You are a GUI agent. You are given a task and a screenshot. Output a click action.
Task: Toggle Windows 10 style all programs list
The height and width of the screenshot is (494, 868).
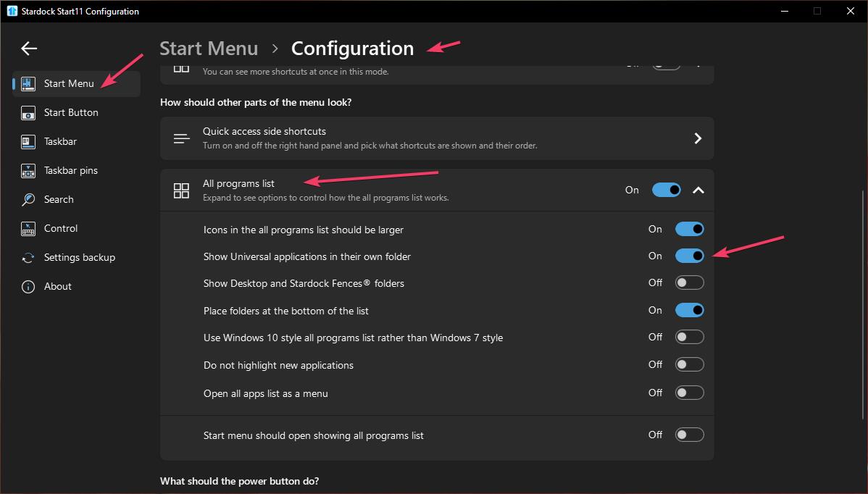point(689,337)
